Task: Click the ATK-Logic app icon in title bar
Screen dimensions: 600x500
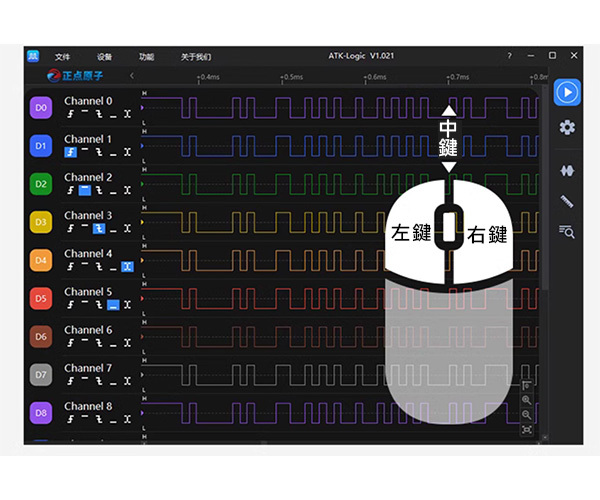Action: [x=33, y=56]
